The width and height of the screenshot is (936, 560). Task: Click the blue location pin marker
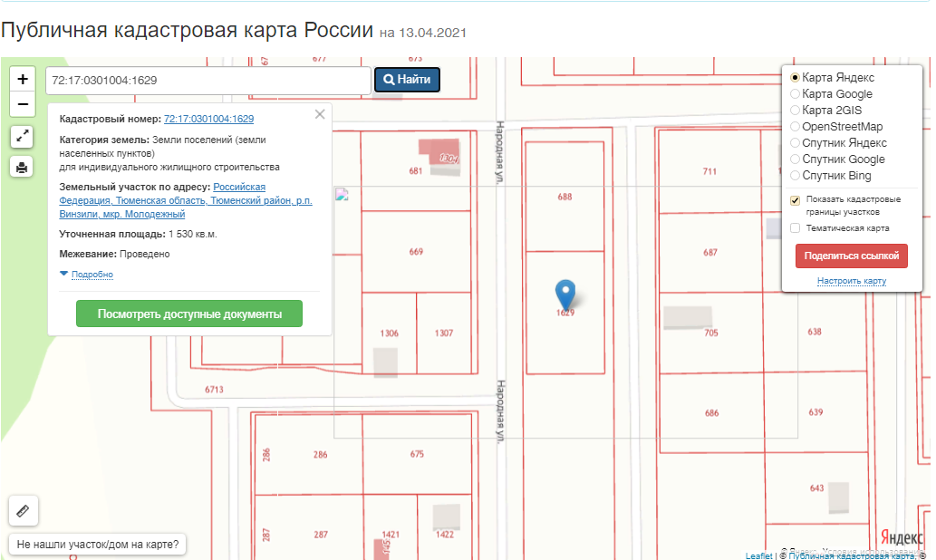(x=565, y=294)
